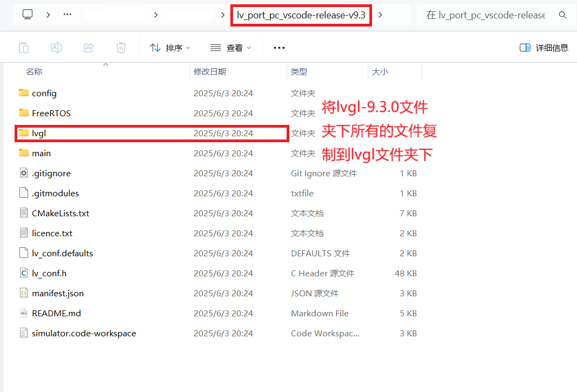Expand the breadcrumb overflow chevron (…)
Screen dimensions: 577x392
(67, 15)
